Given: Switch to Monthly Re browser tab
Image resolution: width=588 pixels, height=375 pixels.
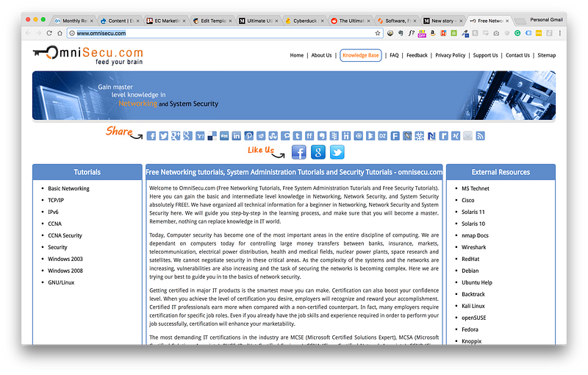Looking at the screenshot, I should (74, 21).
